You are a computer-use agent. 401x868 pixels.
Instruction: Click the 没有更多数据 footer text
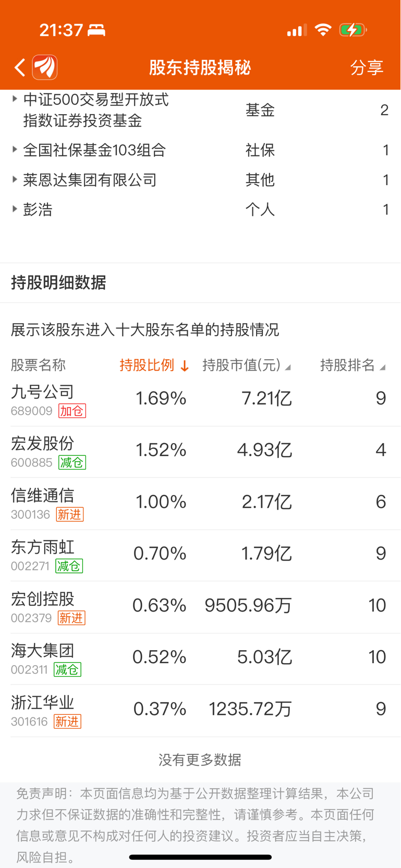(200, 760)
